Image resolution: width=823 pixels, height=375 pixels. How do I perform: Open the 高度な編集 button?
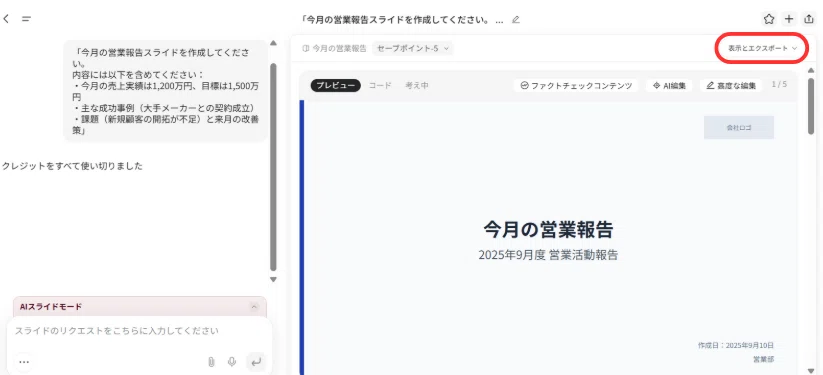pyautogui.click(x=731, y=86)
